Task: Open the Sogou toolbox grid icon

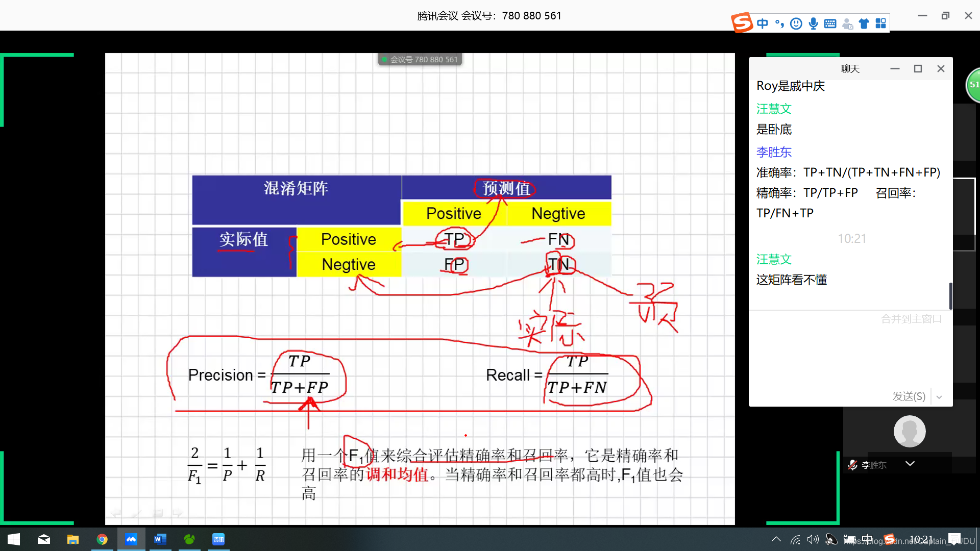Action: [x=881, y=23]
